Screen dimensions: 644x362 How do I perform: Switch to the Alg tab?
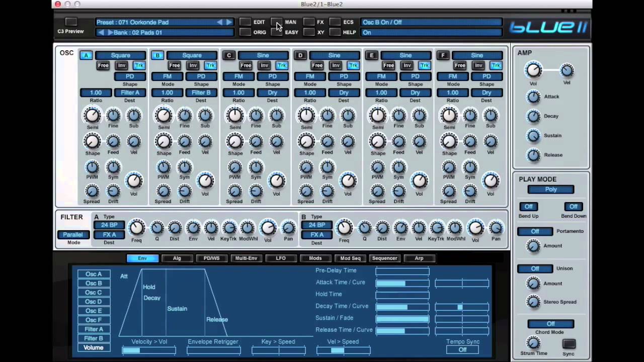point(177,258)
